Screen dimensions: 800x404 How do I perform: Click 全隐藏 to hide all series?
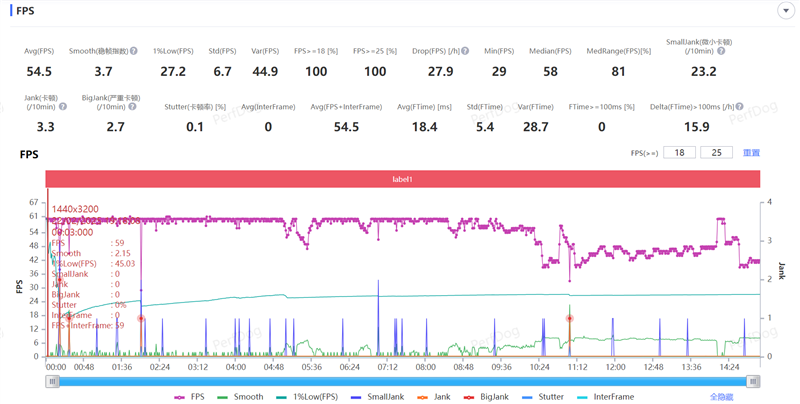(x=721, y=397)
